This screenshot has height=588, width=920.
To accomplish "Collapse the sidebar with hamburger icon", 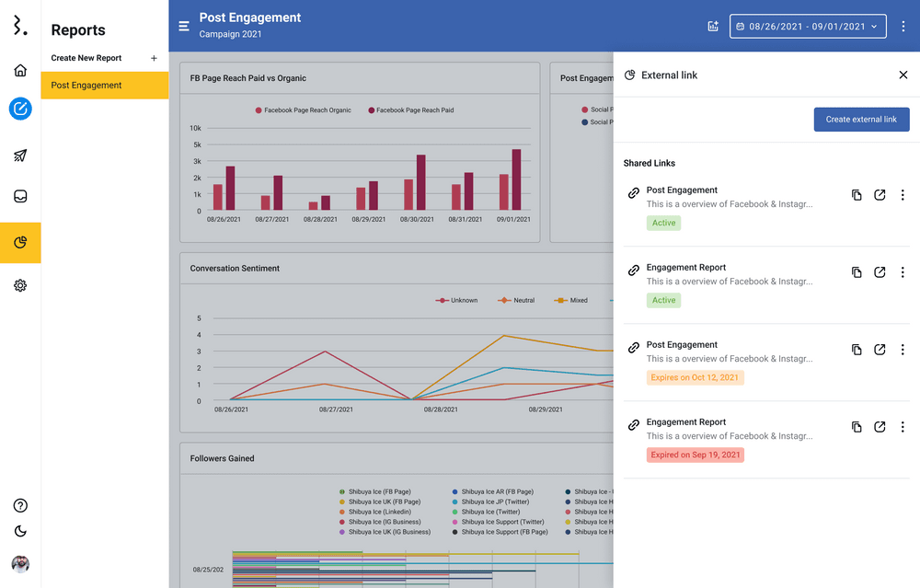I will [184, 26].
